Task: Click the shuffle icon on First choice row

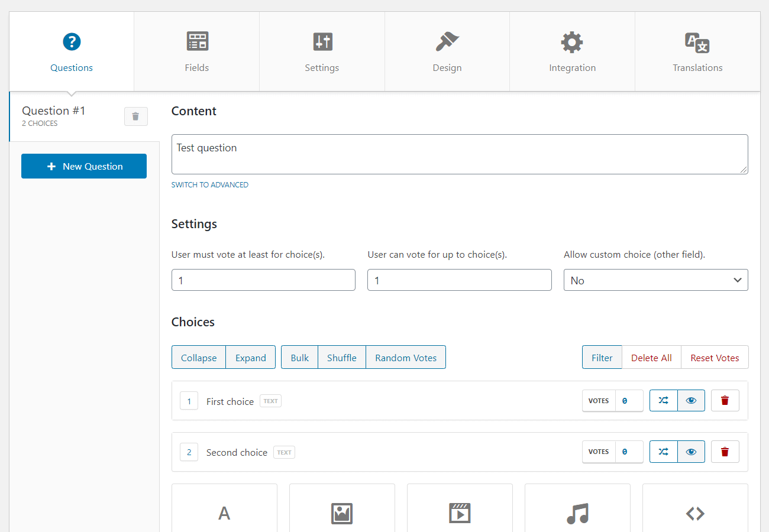Action: [664, 401]
